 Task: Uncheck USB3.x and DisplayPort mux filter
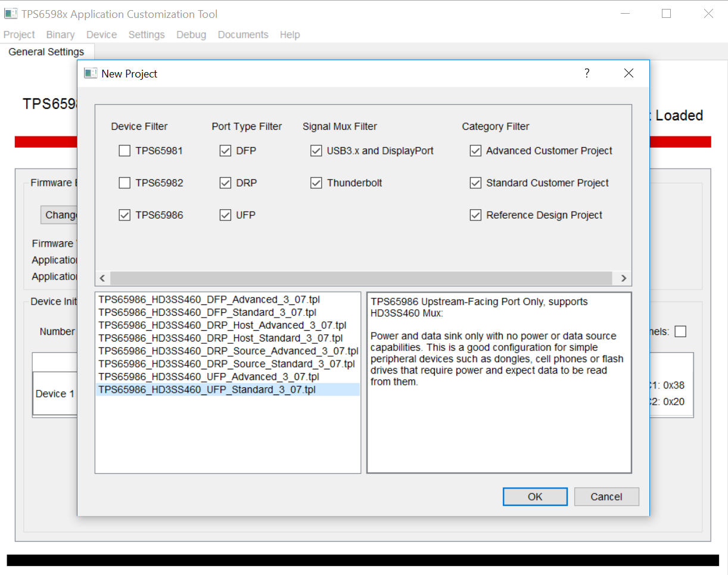coord(316,151)
